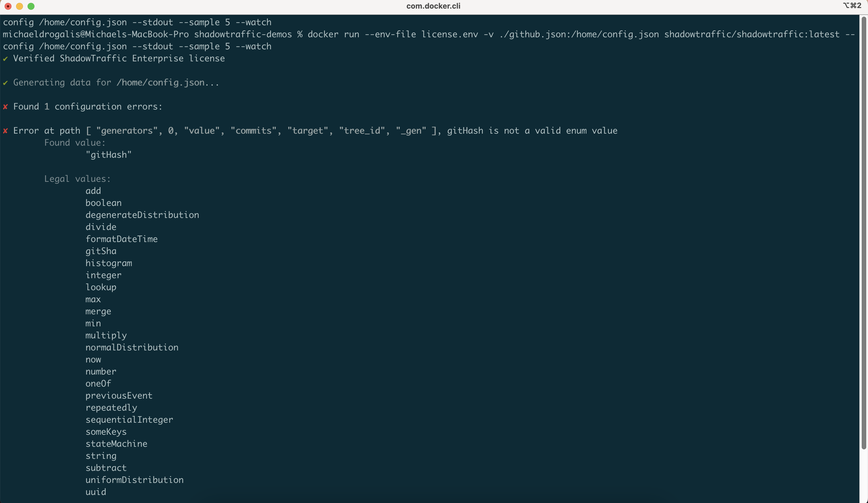Click 'Verified ShadowTraffic Enterprise license' text
868x503 pixels.
119,59
